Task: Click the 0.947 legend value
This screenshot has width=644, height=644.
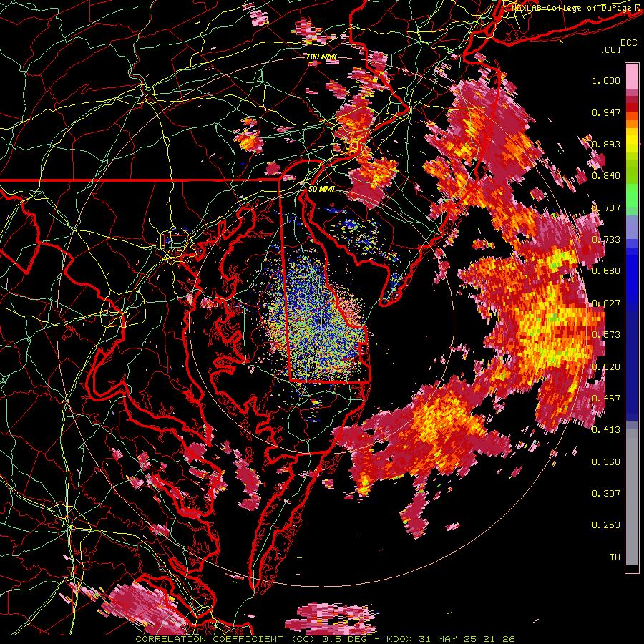Action: (606, 112)
